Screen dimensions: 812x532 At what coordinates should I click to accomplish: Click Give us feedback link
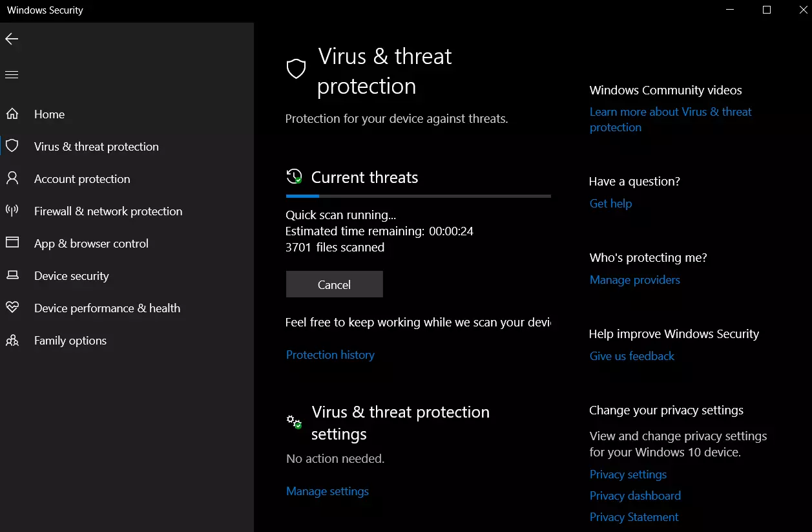632,356
